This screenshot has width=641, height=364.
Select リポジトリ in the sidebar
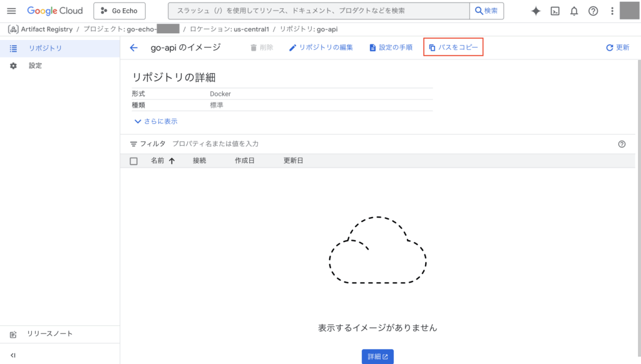(45, 48)
